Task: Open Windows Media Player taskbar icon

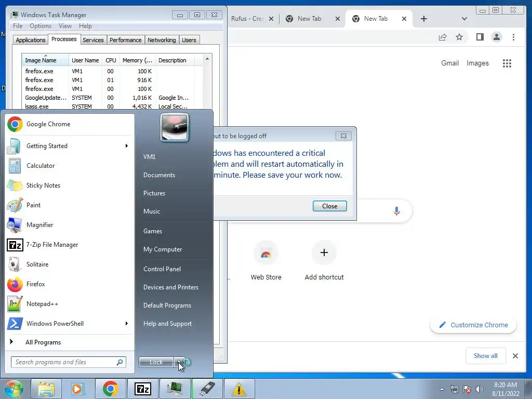Action: click(x=78, y=389)
